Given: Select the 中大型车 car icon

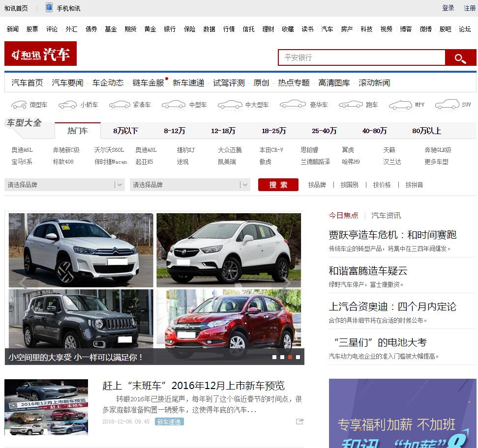Looking at the screenshot, I should point(230,105).
